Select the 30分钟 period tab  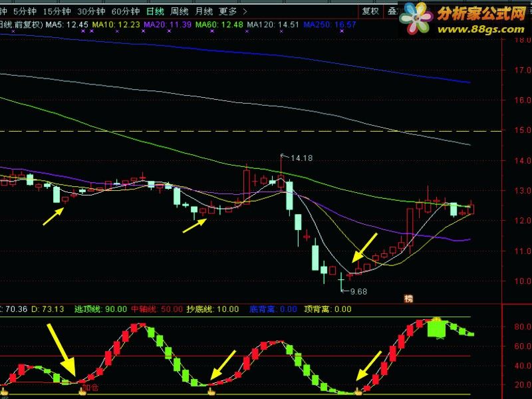[x=91, y=11]
